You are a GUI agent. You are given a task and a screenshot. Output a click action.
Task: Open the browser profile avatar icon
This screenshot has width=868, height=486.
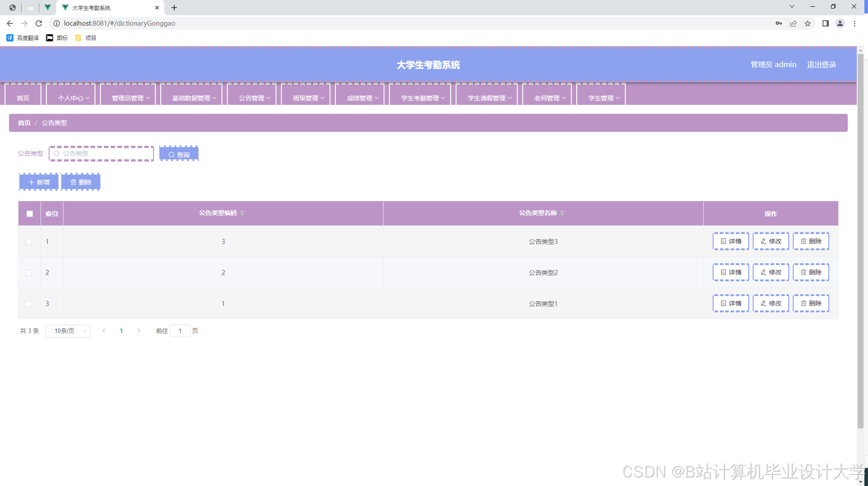tap(840, 23)
